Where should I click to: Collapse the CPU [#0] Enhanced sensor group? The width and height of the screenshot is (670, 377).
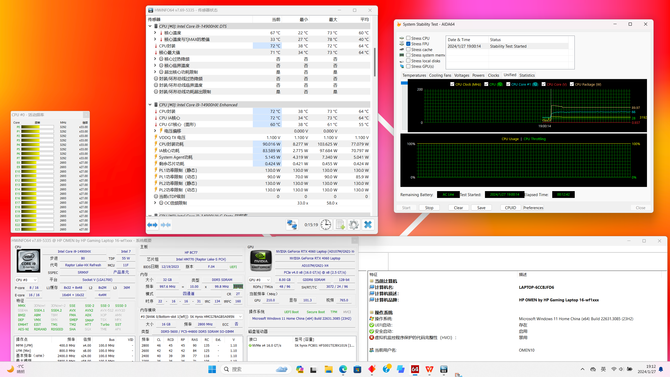coord(150,105)
